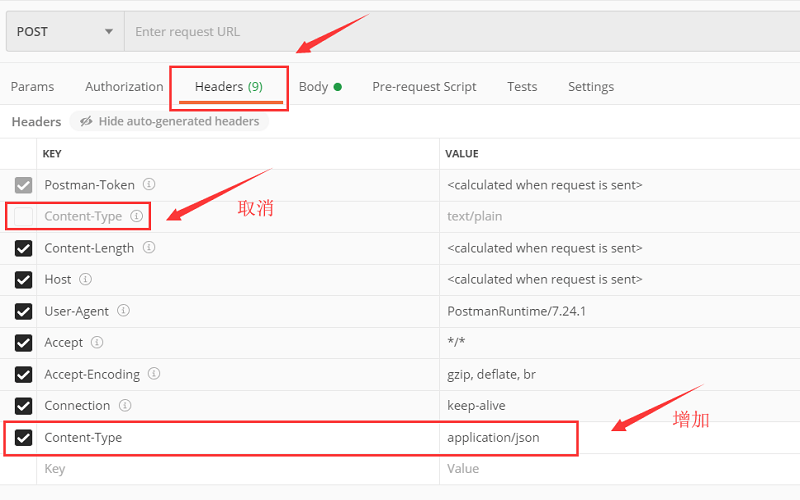Image resolution: width=800 pixels, height=500 pixels.
Task: Click info icon next to Content-Length
Action: [149, 248]
